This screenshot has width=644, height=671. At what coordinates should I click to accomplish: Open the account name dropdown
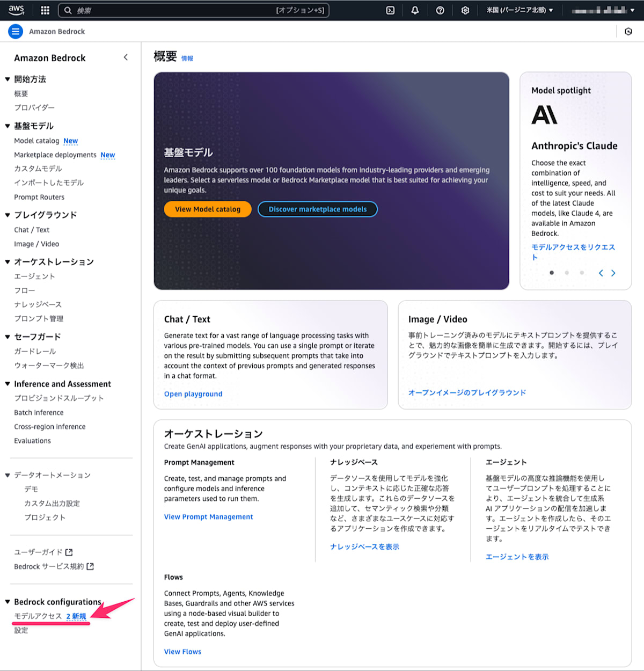tap(603, 10)
